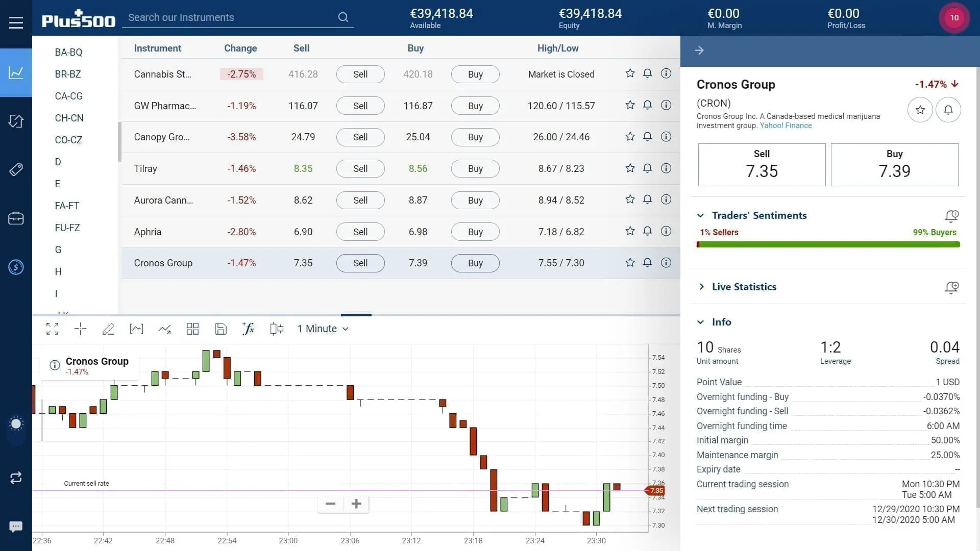
Task: Open info icon for Canopy Gro... row
Action: pyautogui.click(x=666, y=137)
